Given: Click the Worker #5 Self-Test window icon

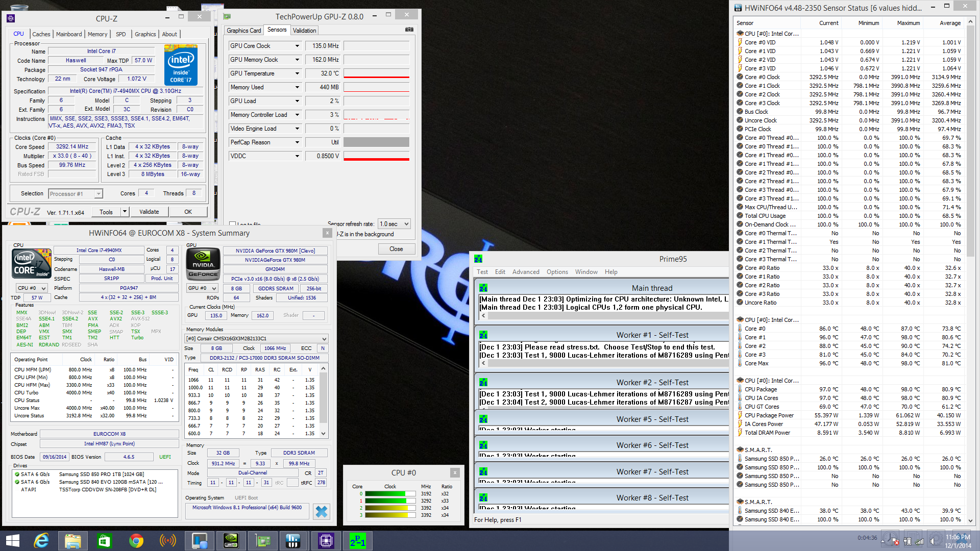Looking at the screenshot, I should (x=483, y=419).
